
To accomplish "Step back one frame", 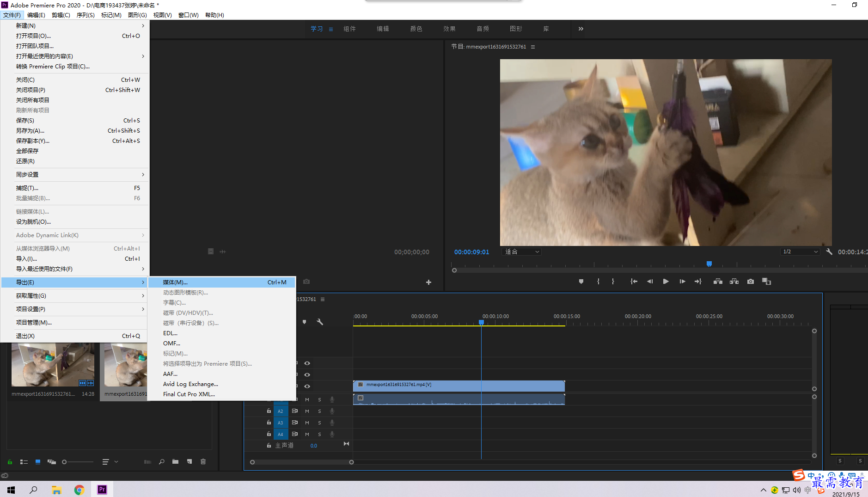I will [x=650, y=282].
